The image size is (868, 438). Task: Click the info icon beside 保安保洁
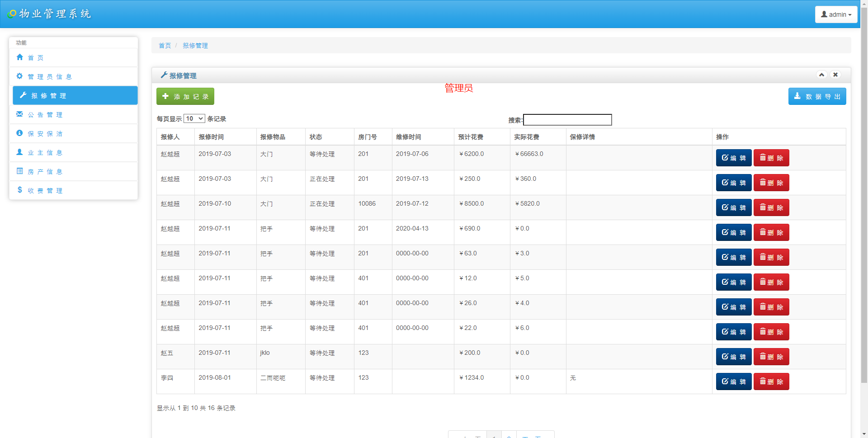[x=19, y=133]
